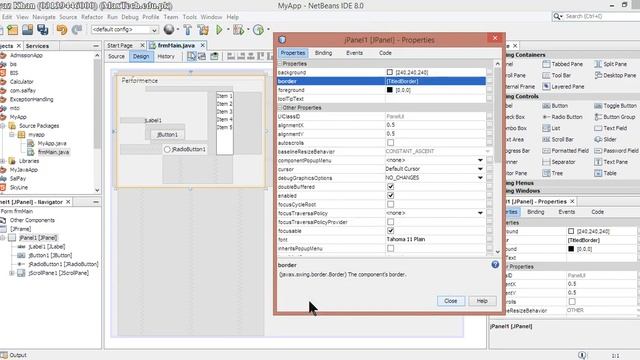The width and height of the screenshot is (640, 360).
Task: Click the Undo toolbar icon
Action: coord(62,30)
